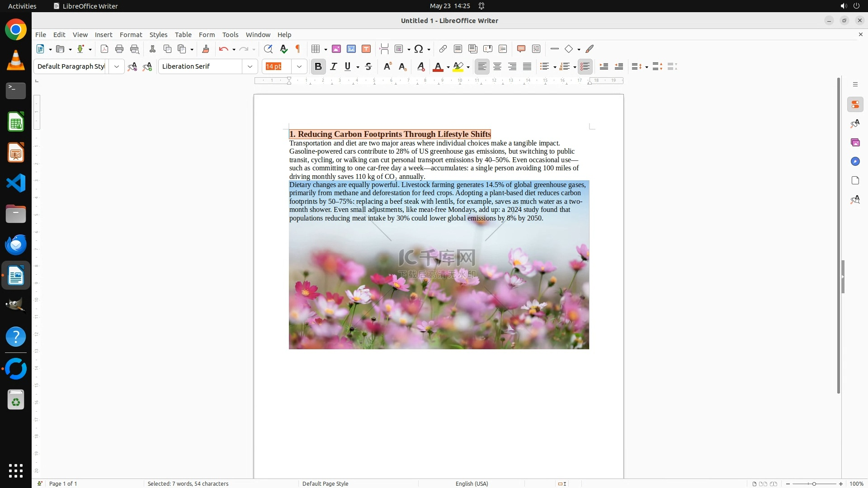Toggle formatting marks with the pilcrow icon

coord(298,49)
